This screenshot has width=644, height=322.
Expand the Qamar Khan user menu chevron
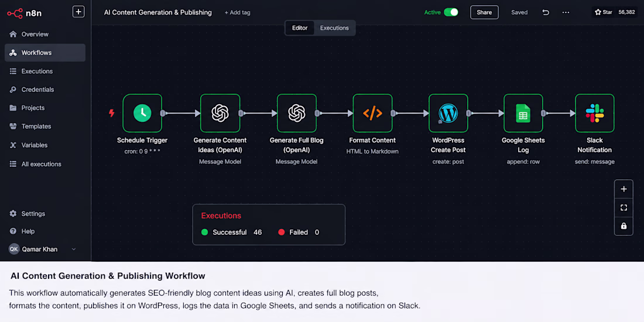(74, 249)
